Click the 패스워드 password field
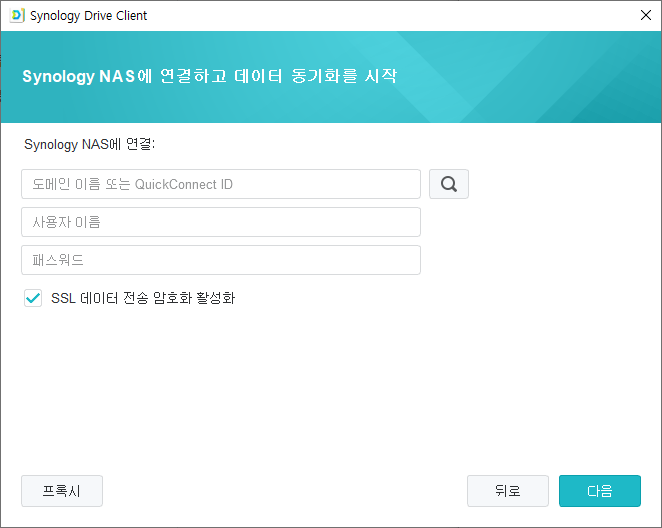 coord(221,260)
